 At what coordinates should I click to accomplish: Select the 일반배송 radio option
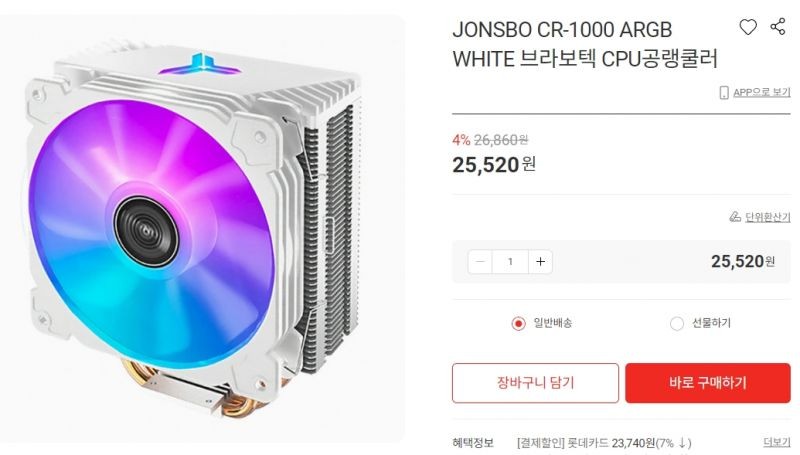click(518, 323)
